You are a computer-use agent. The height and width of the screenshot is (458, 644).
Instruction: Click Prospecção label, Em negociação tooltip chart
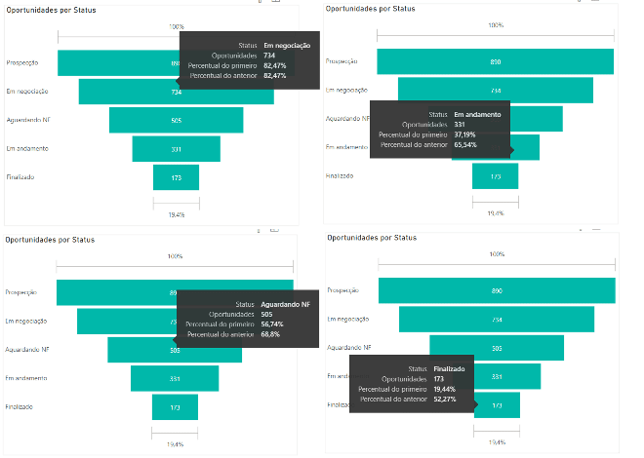click(x=22, y=62)
